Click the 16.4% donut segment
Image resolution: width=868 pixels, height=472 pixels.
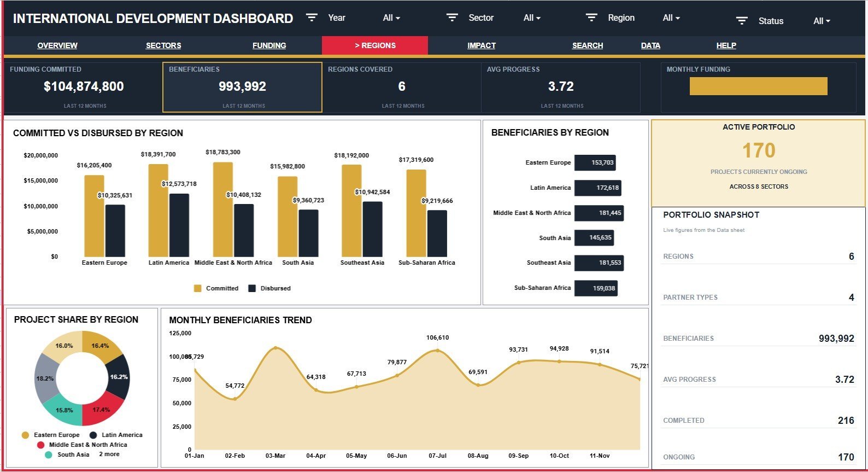tap(101, 345)
